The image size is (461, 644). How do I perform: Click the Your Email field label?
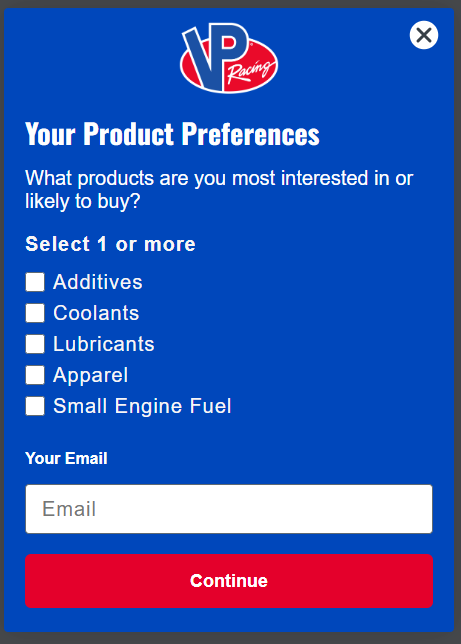[66, 458]
